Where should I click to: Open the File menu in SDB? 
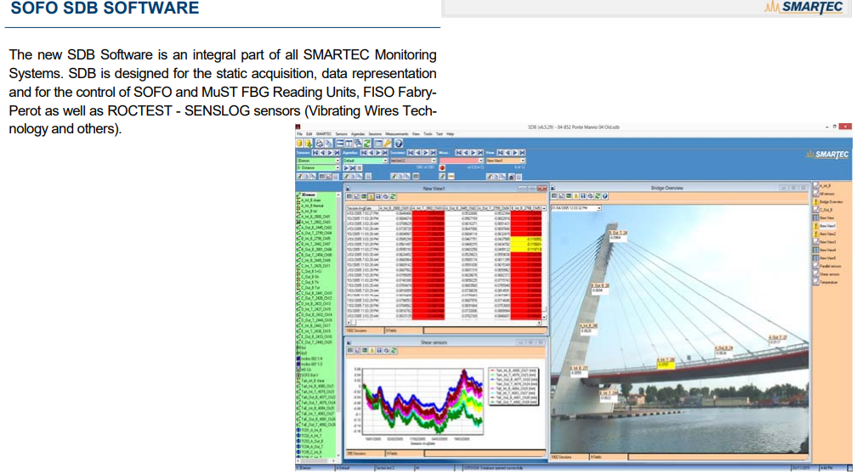click(x=299, y=134)
